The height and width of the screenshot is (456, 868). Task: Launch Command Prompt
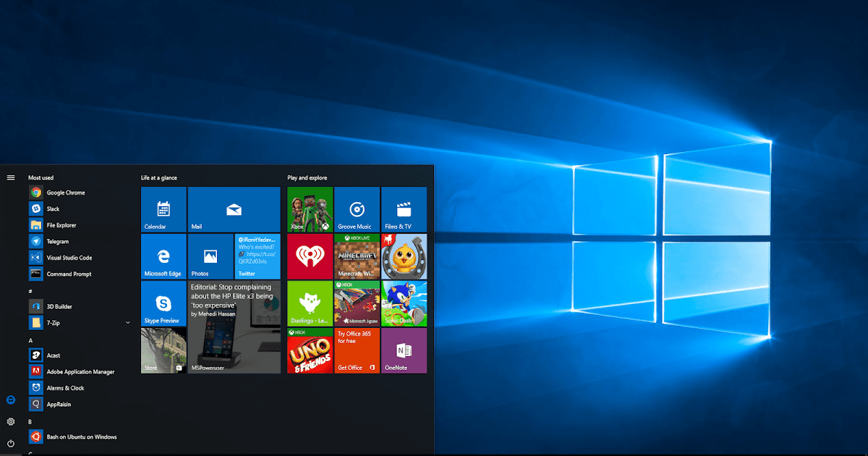[x=80, y=274]
